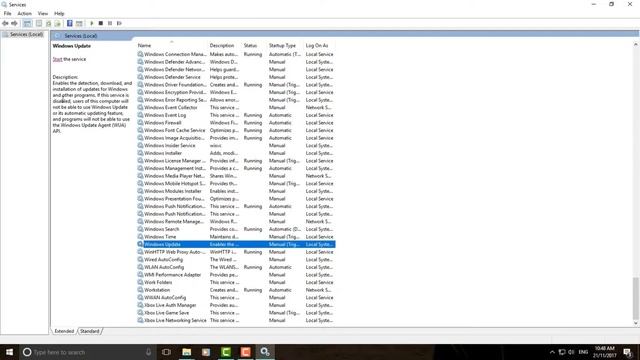Click the Services app icon on the taskbar
Viewport: 640px width, 360px height.
[265, 352]
